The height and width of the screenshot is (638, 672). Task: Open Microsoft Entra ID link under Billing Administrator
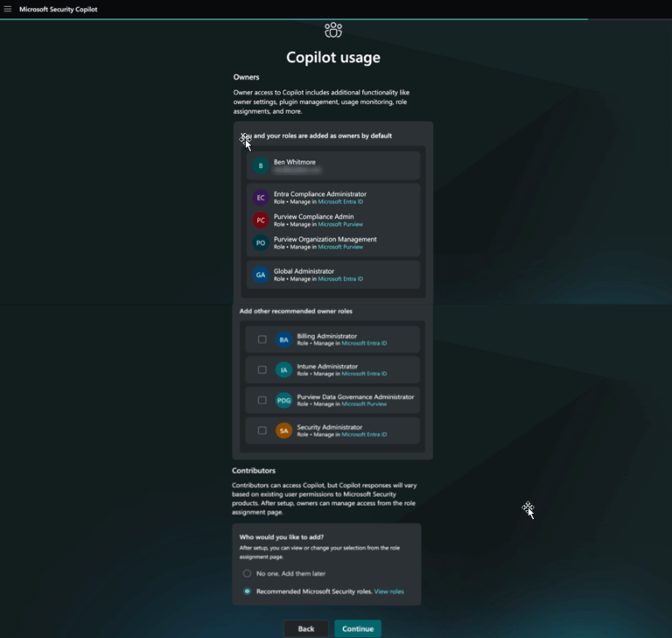[x=364, y=343]
